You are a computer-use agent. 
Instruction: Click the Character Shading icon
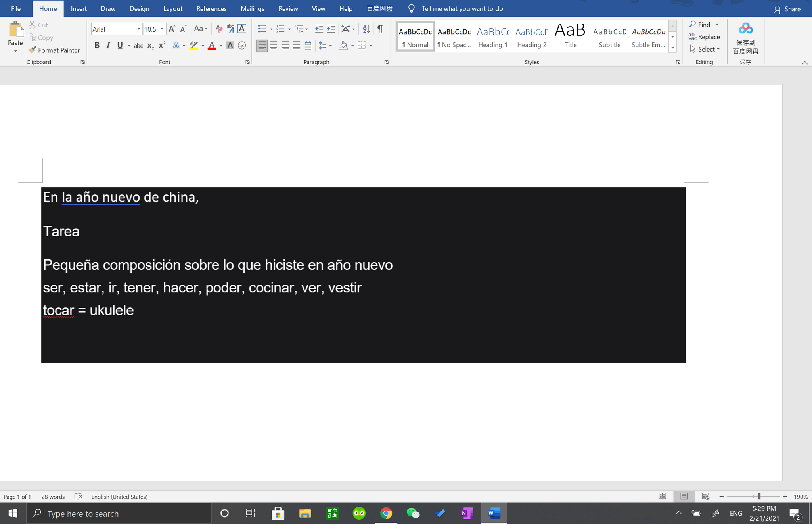[x=230, y=46]
